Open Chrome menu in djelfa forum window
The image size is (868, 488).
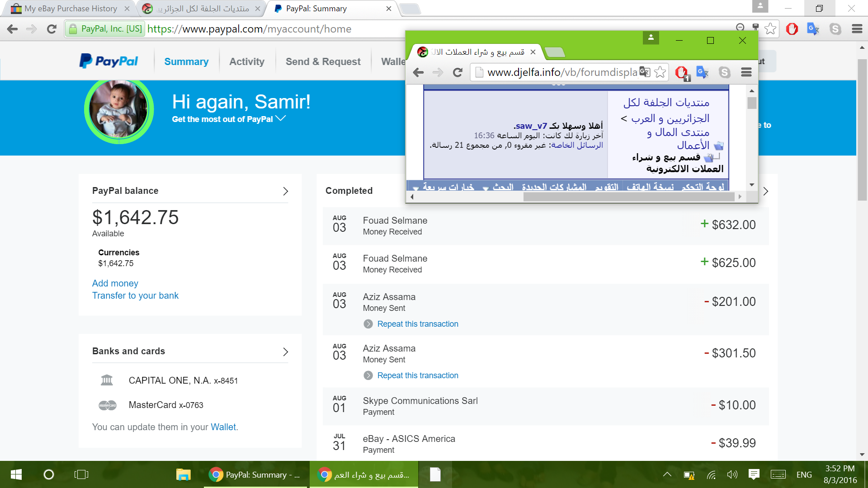[746, 72]
